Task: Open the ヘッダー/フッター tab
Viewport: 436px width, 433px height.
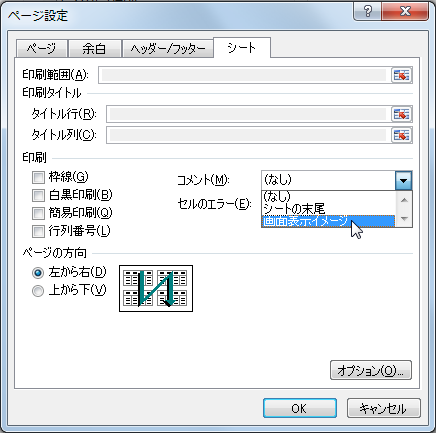Action: (168, 49)
